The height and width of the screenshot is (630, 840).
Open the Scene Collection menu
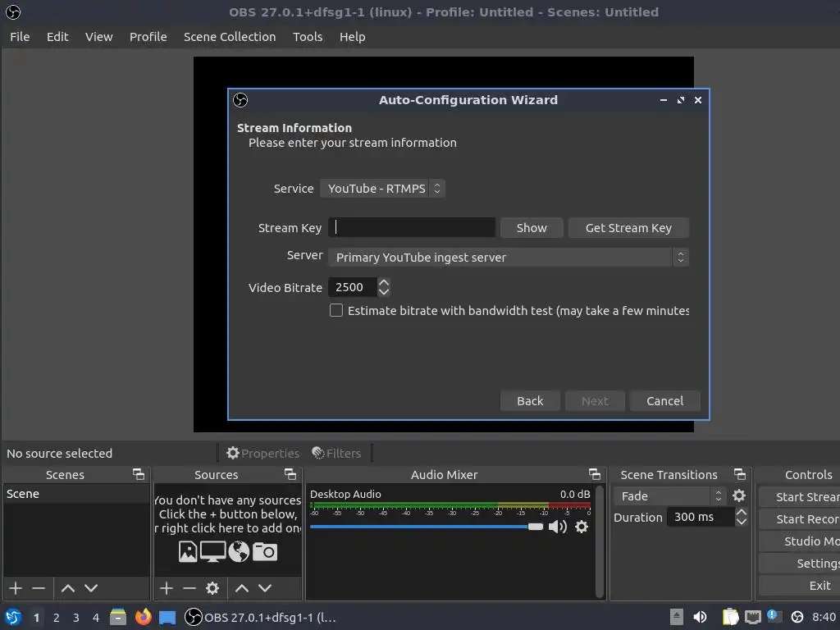pyautogui.click(x=230, y=36)
